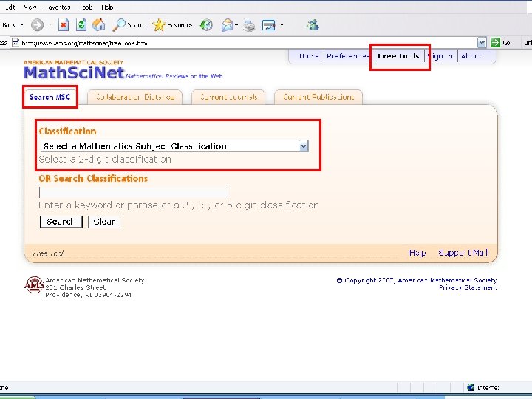Open the Support Mail link
This screenshot has height=399, width=532.
tap(463, 253)
